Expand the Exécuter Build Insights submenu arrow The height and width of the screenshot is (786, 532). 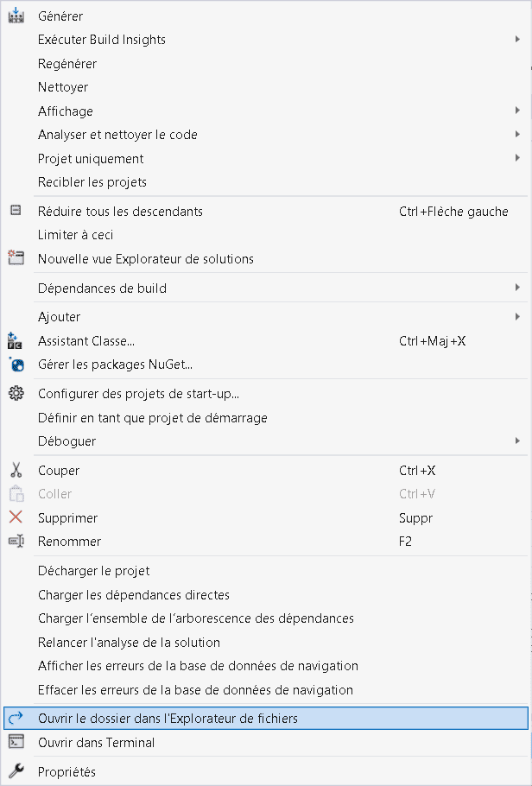[x=517, y=39]
